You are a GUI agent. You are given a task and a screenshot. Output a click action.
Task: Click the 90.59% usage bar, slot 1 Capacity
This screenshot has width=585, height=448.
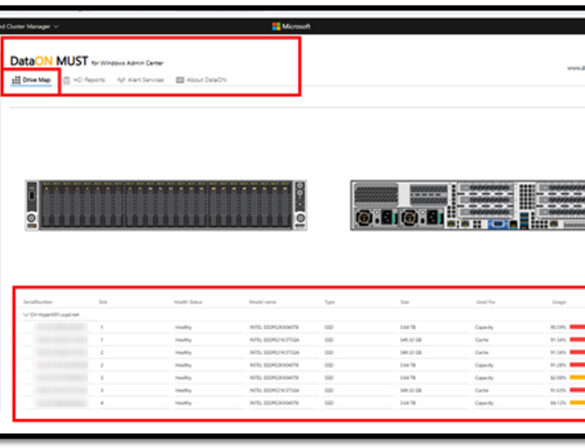577,327
